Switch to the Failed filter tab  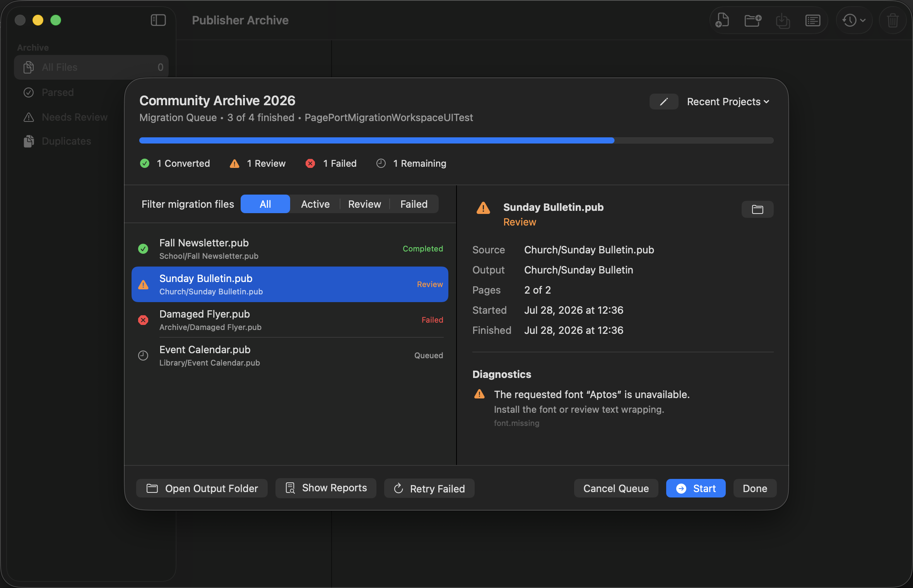(414, 204)
